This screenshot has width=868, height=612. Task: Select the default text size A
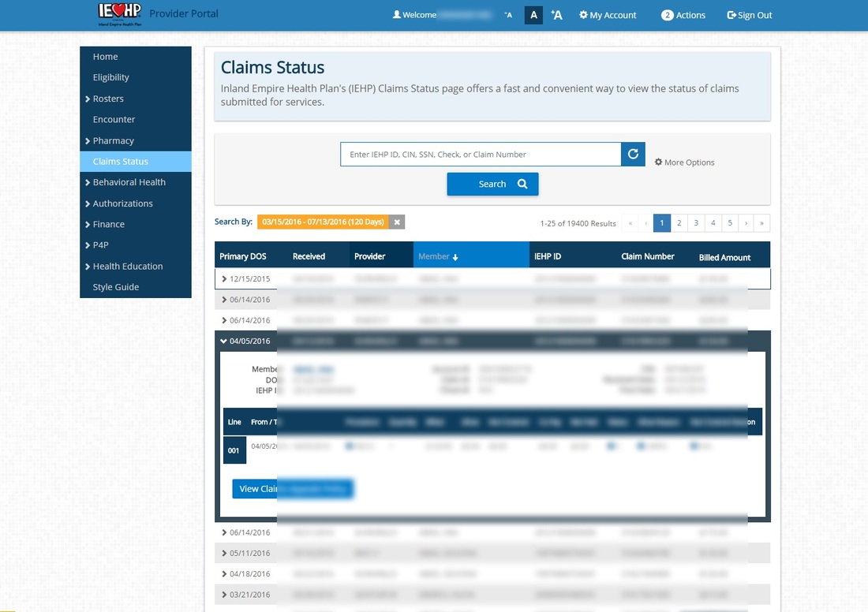coord(533,15)
